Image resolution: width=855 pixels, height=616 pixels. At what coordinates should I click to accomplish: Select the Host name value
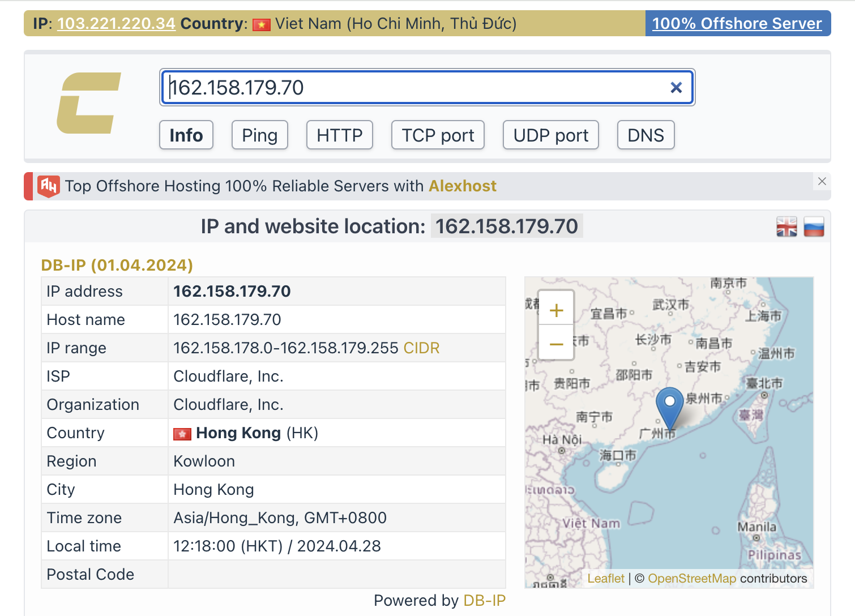pos(227,319)
